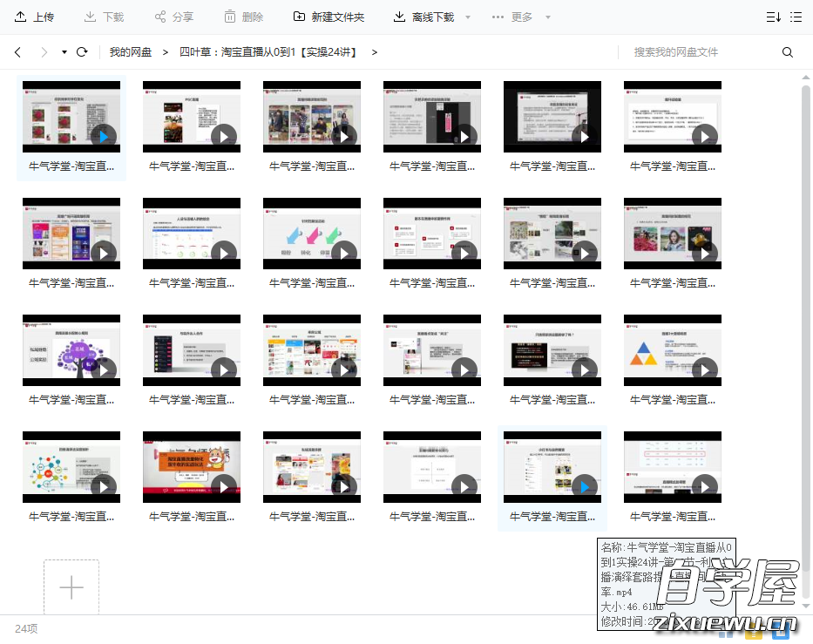Open the quadrant chart video thumbnail
Viewport: 813px width, 644px height.
tap(432, 467)
